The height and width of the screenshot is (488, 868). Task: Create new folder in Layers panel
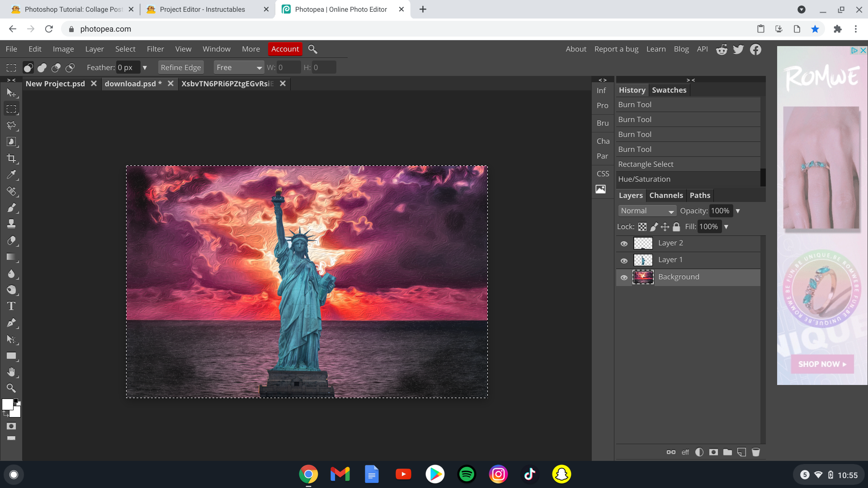pos(727,452)
